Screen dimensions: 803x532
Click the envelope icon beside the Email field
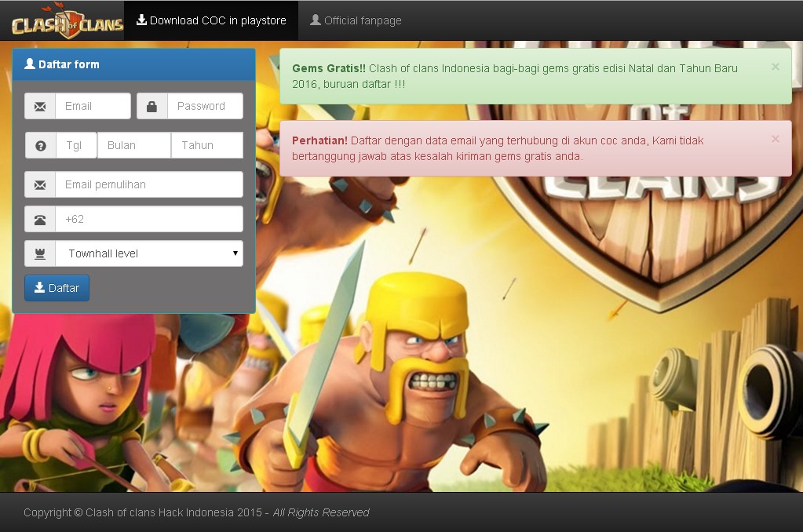[x=41, y=106]
